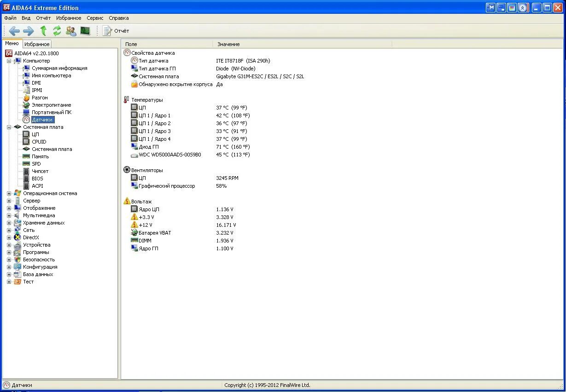Viewport: 566px width, 392px height.
Task: Open the Сервис menu
Action: click(x=95, y=18)
